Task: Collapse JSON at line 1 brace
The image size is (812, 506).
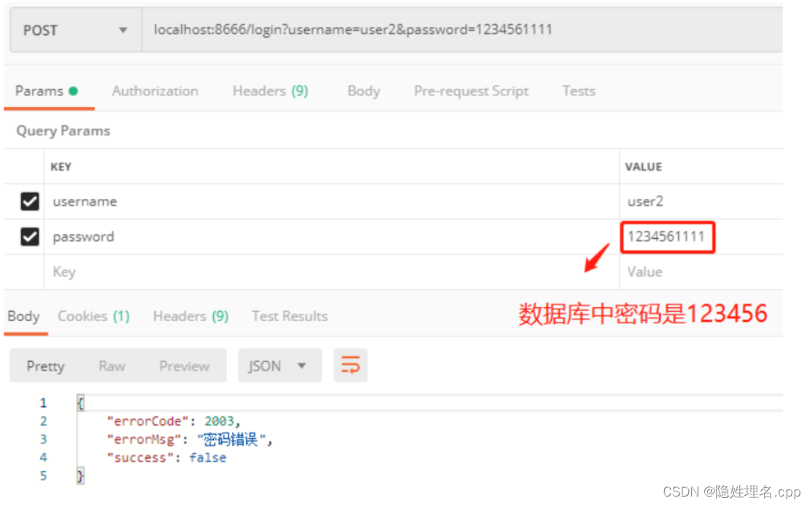Action: 80,403
